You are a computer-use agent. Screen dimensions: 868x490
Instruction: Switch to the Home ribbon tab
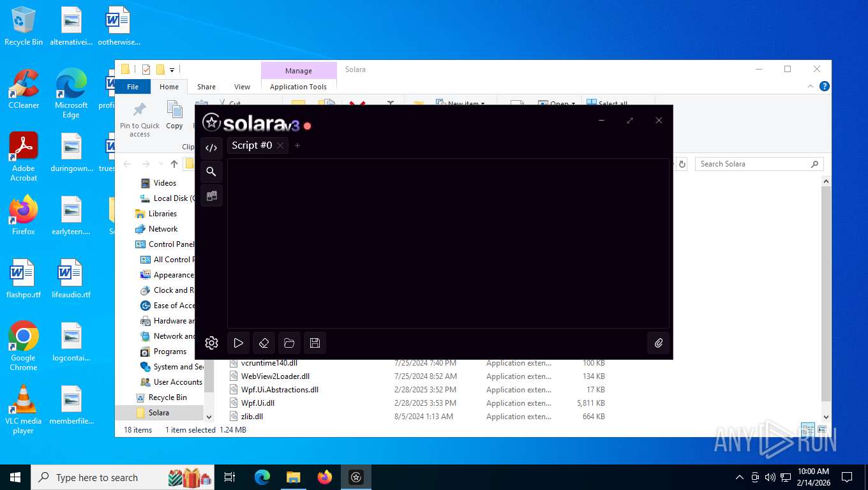169,87
